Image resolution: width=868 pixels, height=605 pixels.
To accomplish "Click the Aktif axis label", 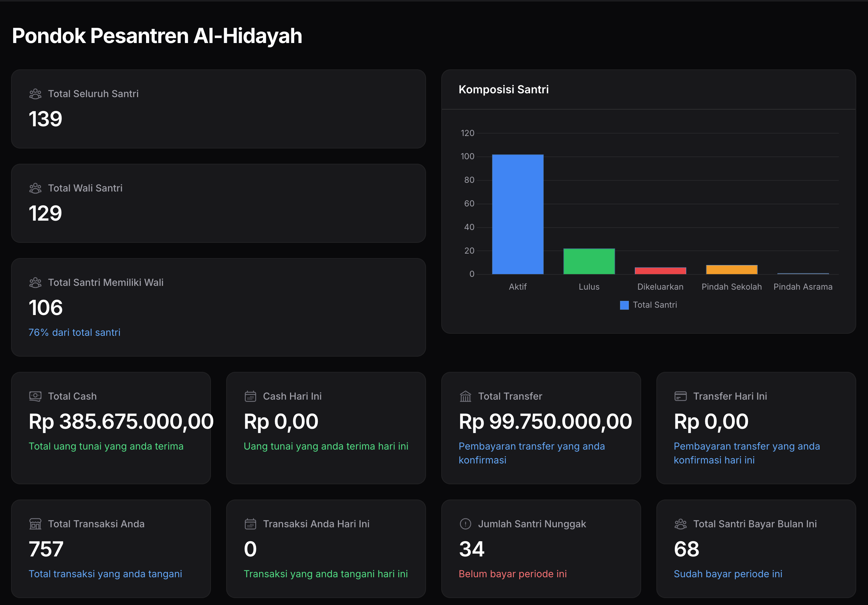I will [x=518, y=287].
